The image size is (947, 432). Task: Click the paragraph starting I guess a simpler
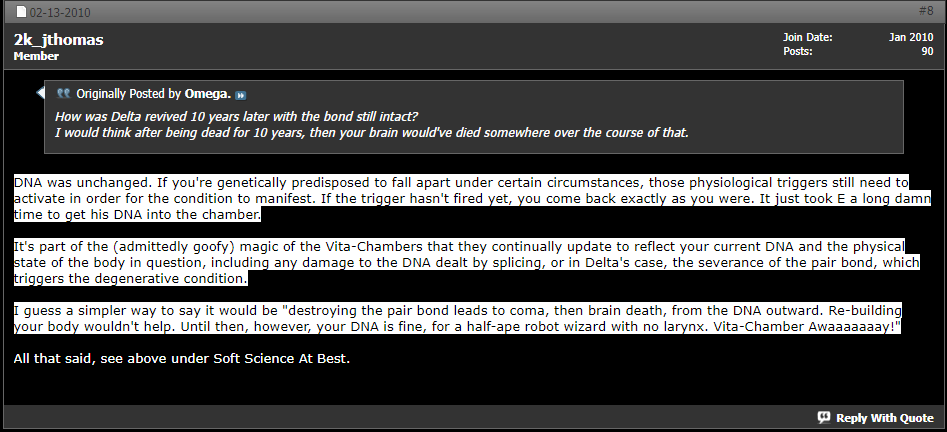tap(458, 318)
